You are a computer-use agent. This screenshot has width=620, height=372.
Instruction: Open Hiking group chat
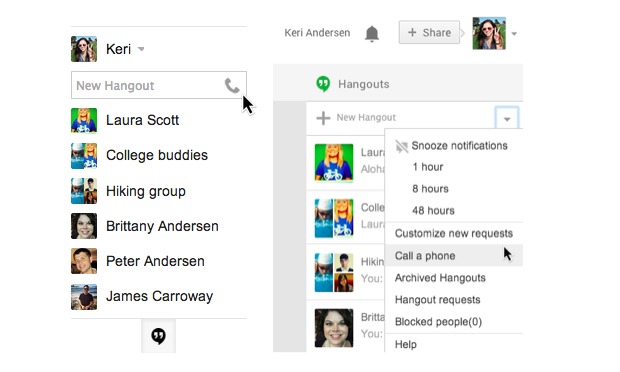[x=146, y=191]
